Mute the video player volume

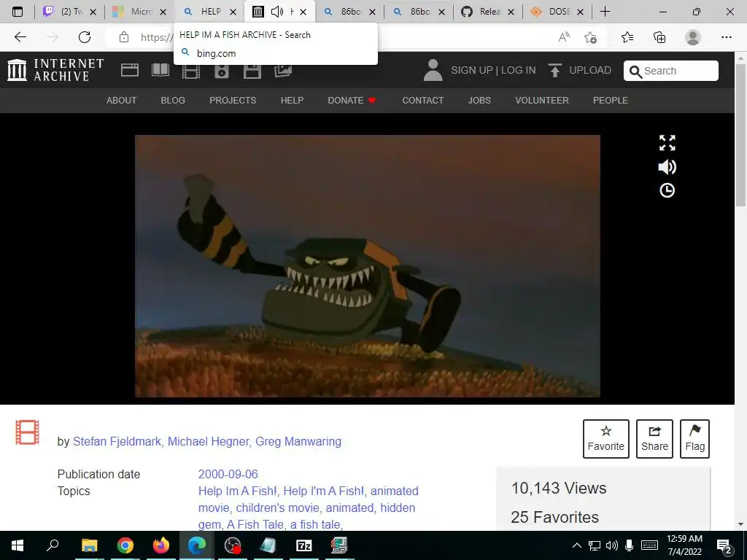point(667,167)
